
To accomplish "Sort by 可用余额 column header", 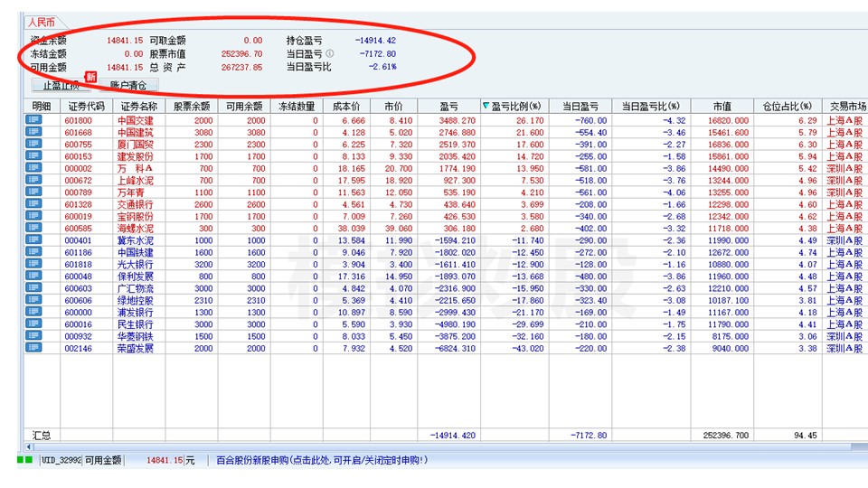I will [244, 107].
